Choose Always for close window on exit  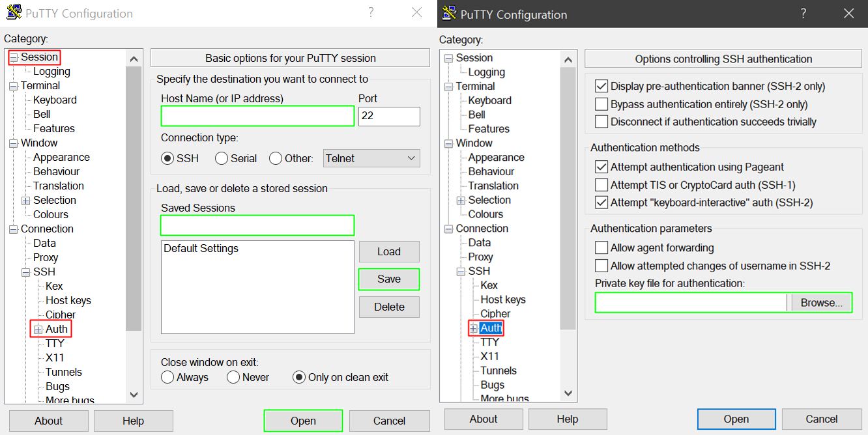167,377
